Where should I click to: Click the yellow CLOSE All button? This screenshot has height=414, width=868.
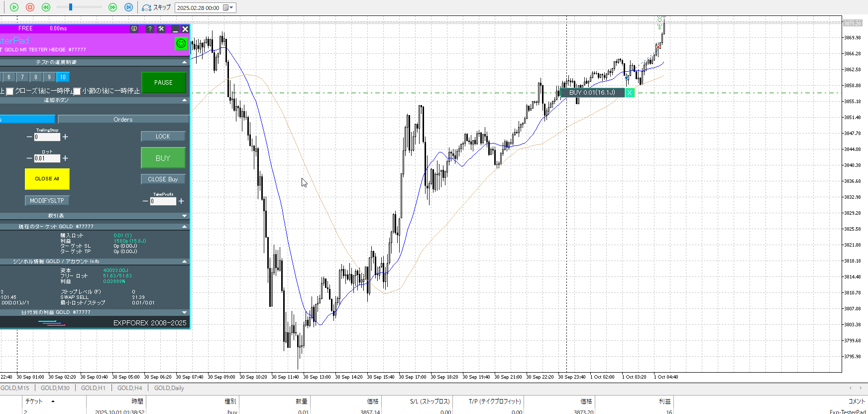pyautogui.click(x=47, y=179)
